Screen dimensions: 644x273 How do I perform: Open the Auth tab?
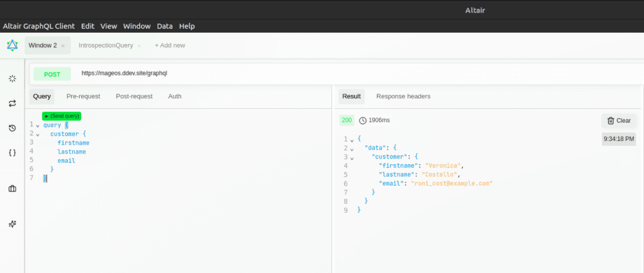tap(175, 96)
